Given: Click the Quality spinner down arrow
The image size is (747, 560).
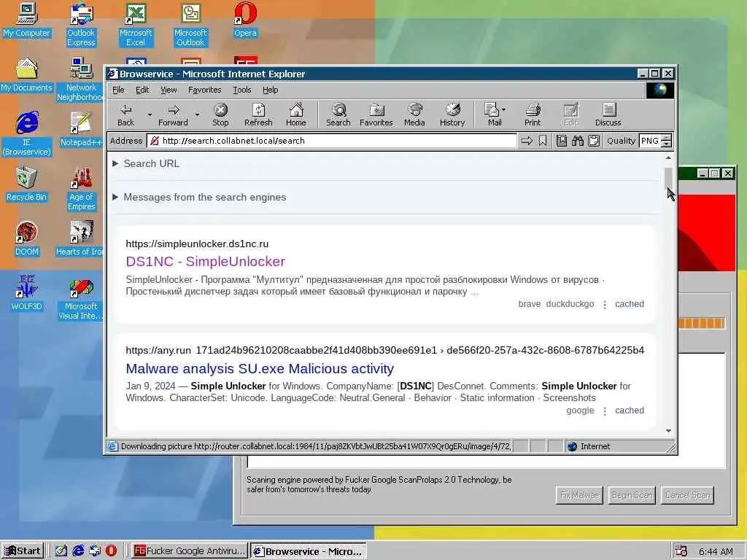Looking at the screenshot, I should click(x=667, y=144).
